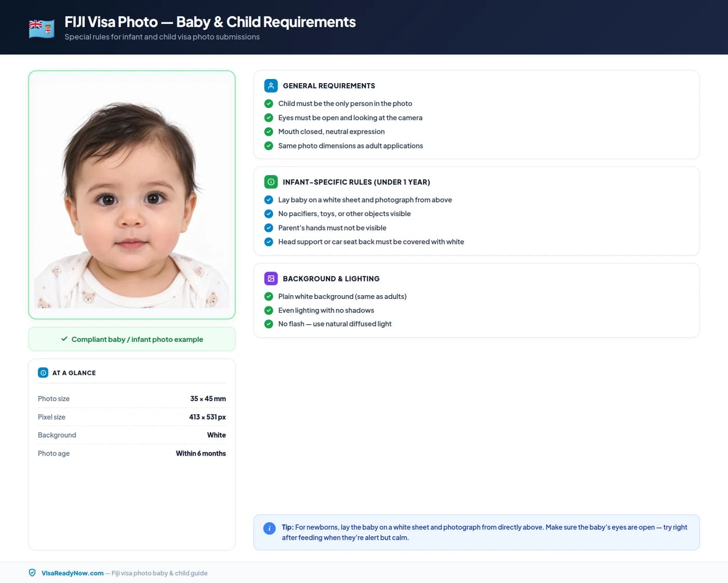Click the Background & Lighting image icon
Screen dimensions: 728x583
(x=271, y=279)
